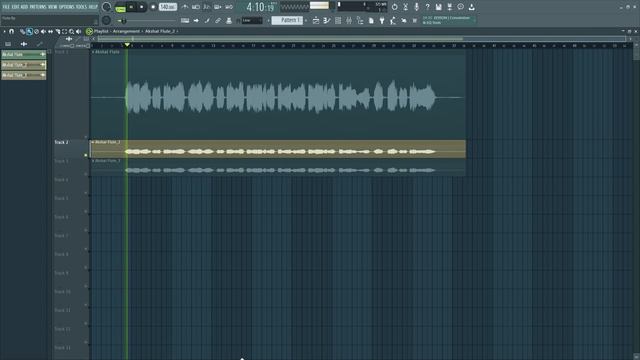Open the OPTIONS menu
The height and width of the screenshot is (360, 640).
click(x=67, y=7)
